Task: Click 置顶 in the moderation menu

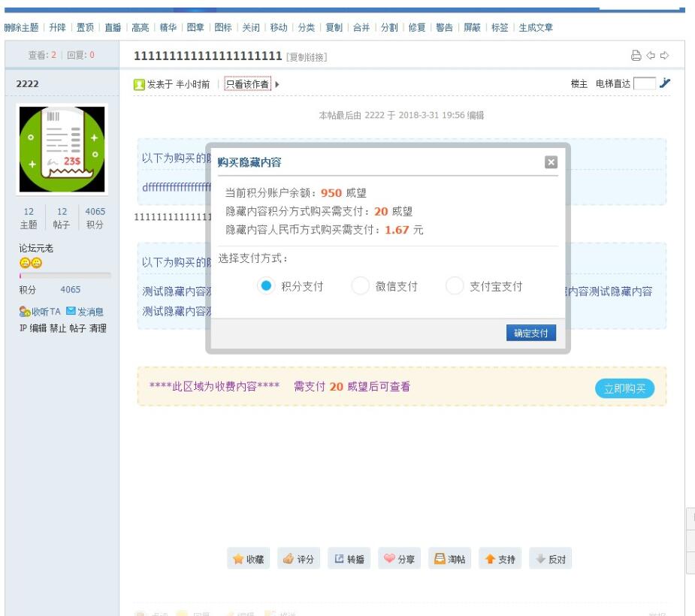Action: 85,27
